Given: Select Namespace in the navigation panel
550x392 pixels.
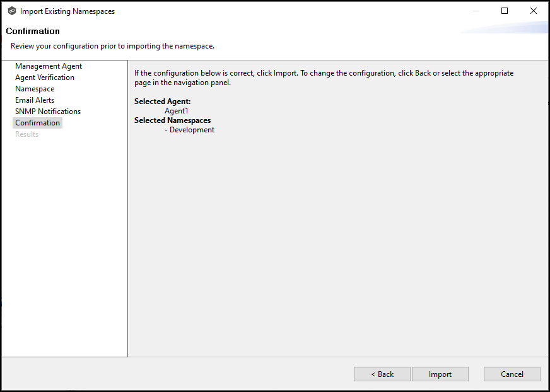Looking at the screenshot, I should coord(35,89).
